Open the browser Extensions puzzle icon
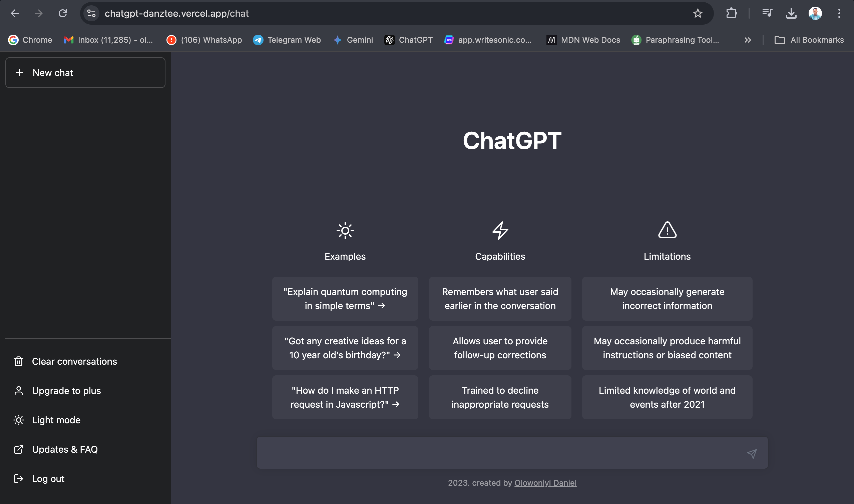Image resolution: width=854 pixels, height=504 pixels. click(731, 13)
